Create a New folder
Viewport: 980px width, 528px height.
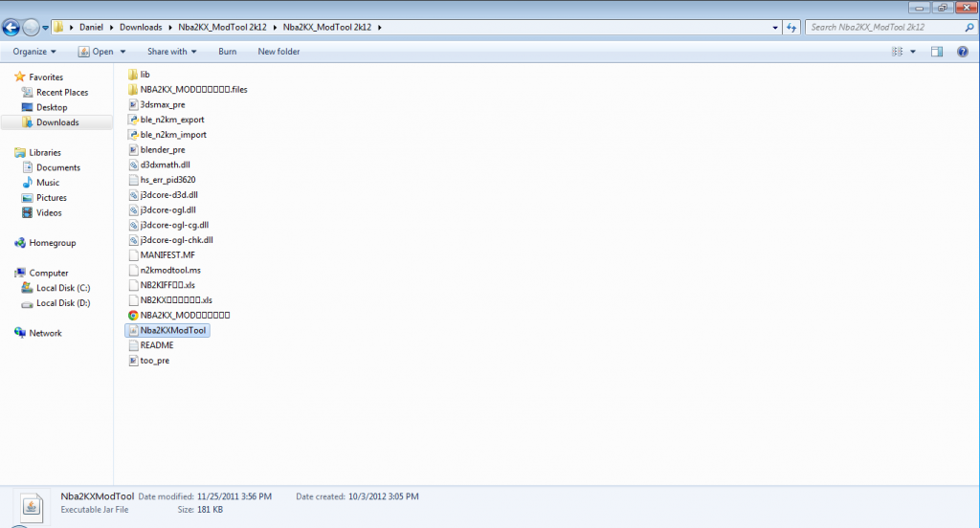(x=278, y=52)
